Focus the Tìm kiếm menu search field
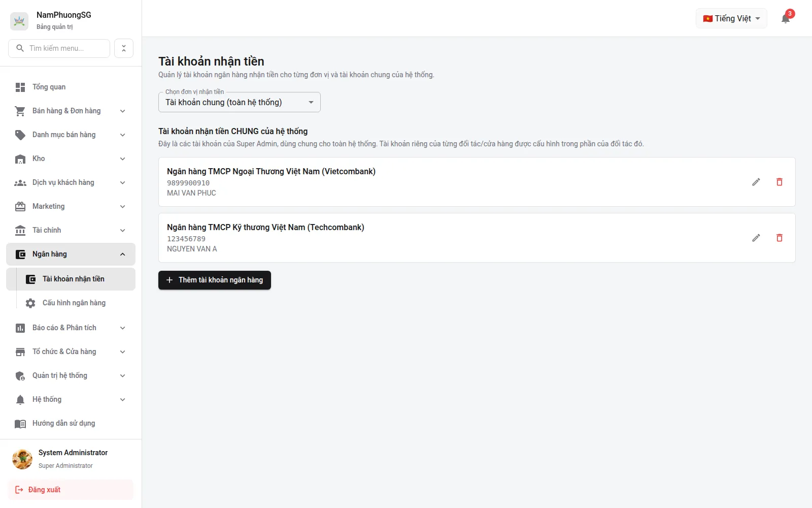 point(59,48)
